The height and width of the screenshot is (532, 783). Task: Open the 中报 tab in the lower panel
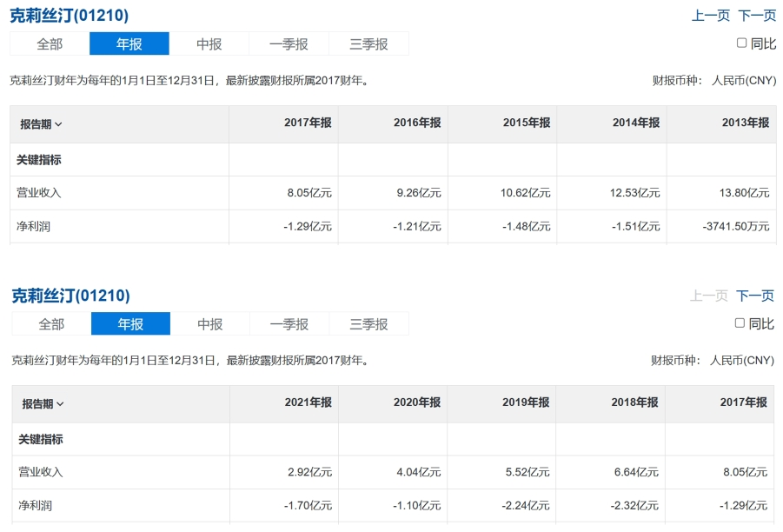pyautogui.click(x=209, y=323)
